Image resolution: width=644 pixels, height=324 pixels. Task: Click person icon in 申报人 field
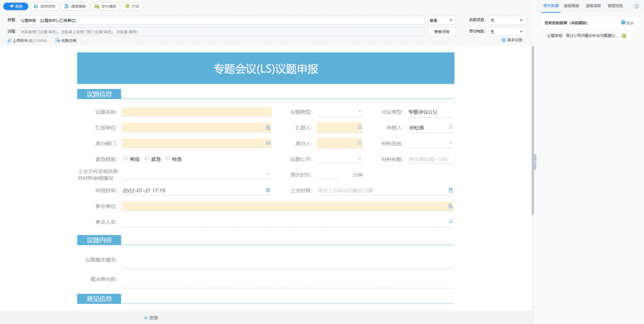[451, 128]
